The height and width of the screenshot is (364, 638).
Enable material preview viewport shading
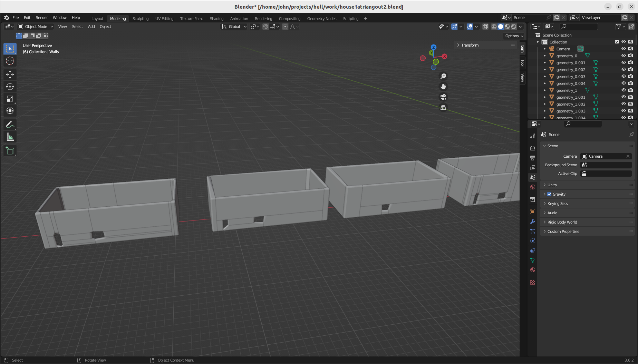(507, 27)
